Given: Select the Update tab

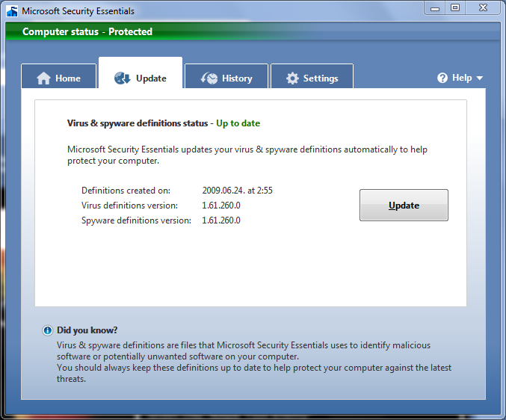Looking at the screenshot, I should click(x=141, y=73).
